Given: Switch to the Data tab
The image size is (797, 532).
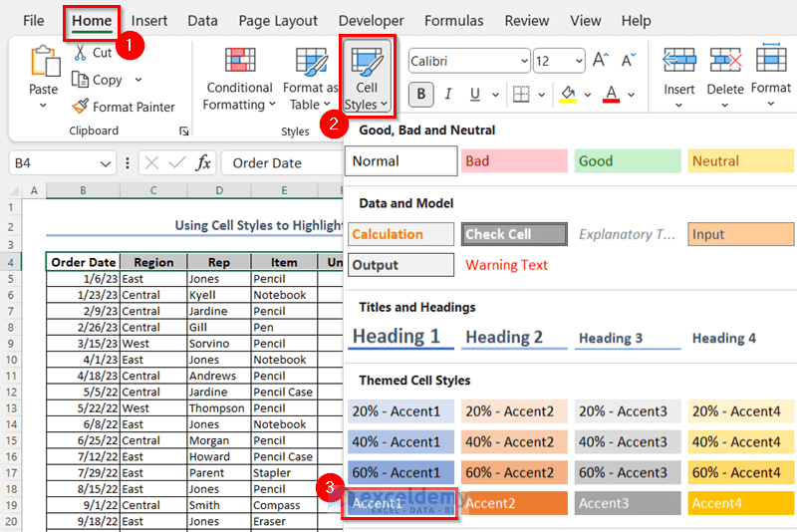Looking at the screenshot, I should tap(202, 21).
